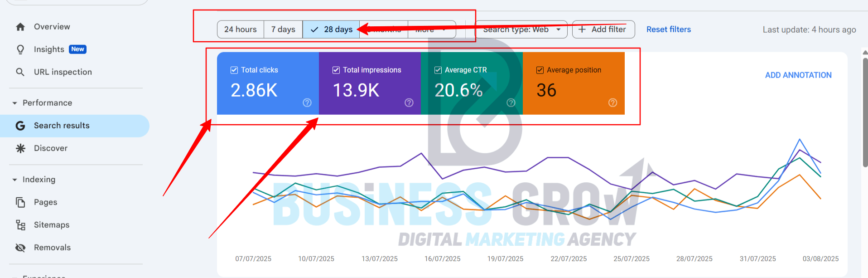868x278 pixels.
Task: Collapse the Indexing section
Action: coord(15,180)
